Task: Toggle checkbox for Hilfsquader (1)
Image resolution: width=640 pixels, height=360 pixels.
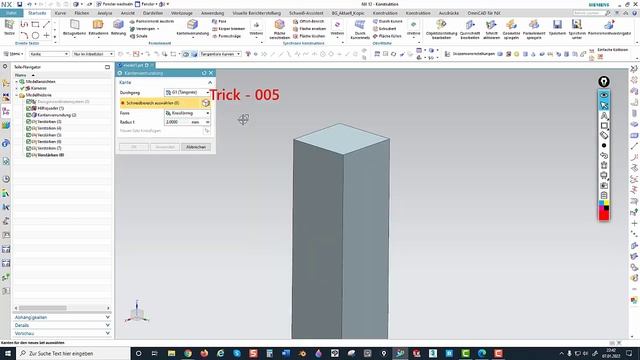Action: click(29, 108)
